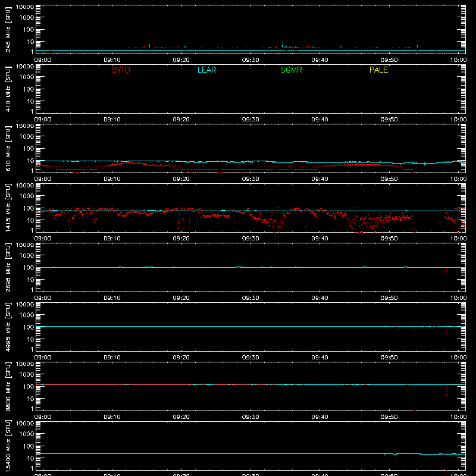Click the 100 value on the 4995 MHz axis
The height and width of the screenshot is (476, 476).
29,327
